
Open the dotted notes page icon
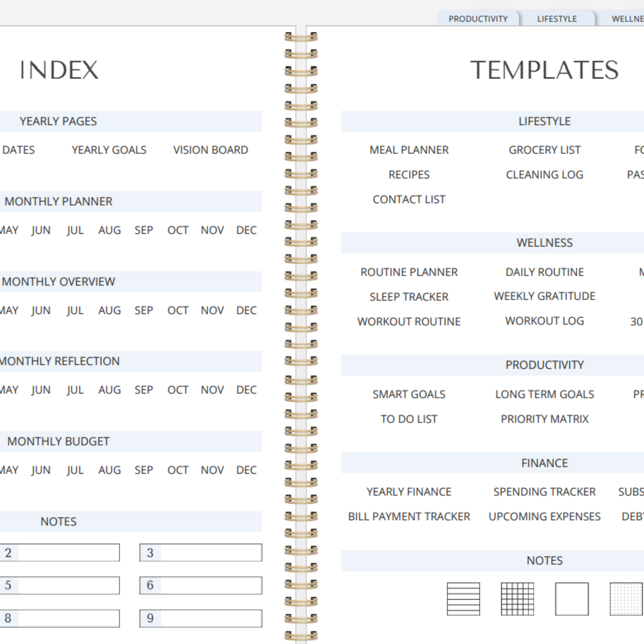pyautogui.click(x=626, y=599)
